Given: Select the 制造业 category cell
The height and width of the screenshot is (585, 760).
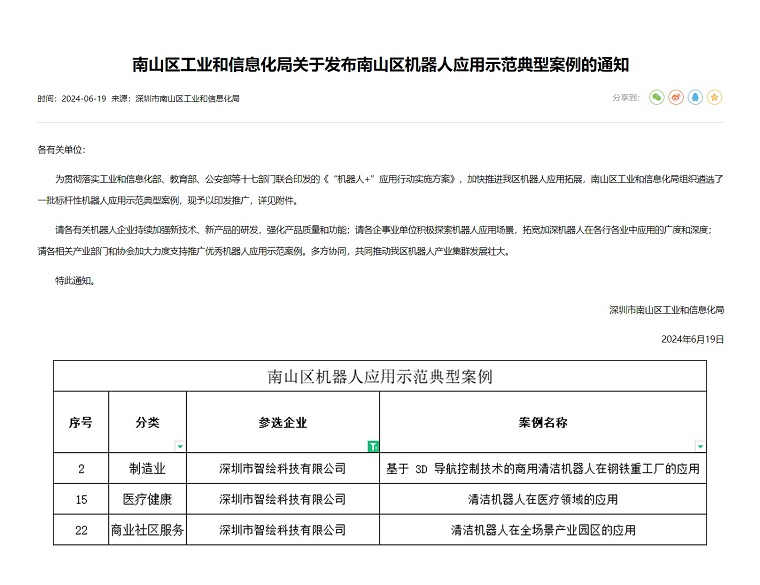Looking at the screenshot, I should pos(147,468).
